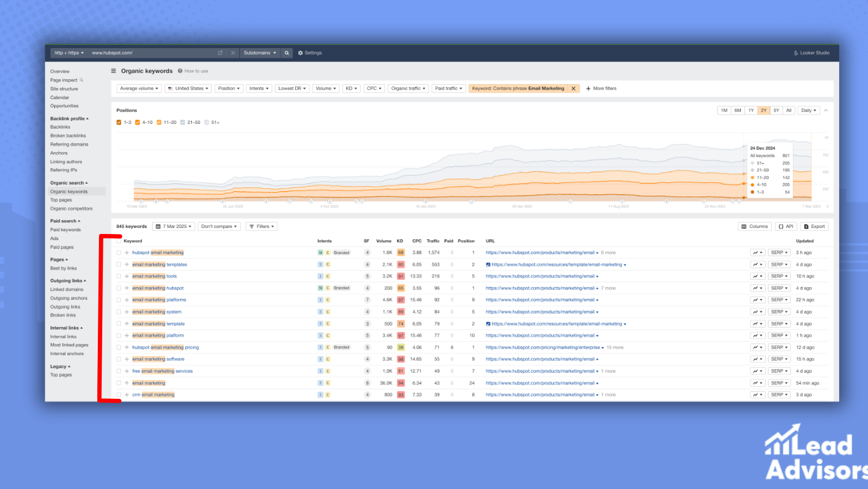868x489 pixels.
Task: Sort table by the Volume column header
Action: [x=384, y=241]
